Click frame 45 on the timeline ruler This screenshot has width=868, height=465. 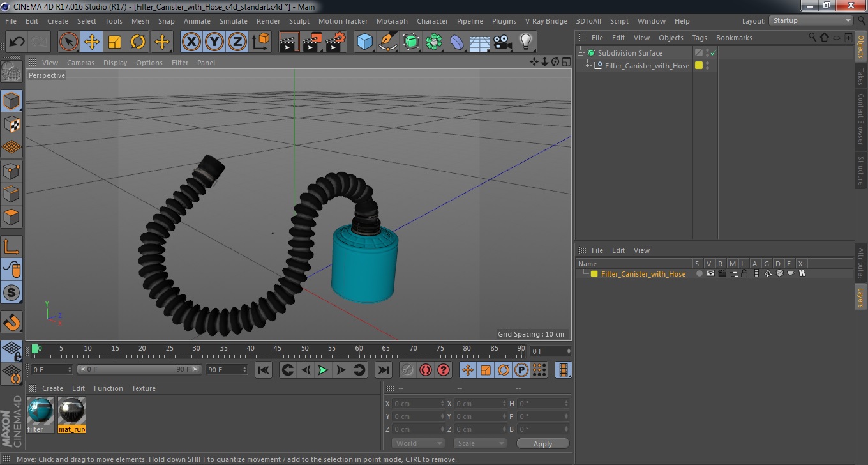pyautogui.click(x=278, y=349)
